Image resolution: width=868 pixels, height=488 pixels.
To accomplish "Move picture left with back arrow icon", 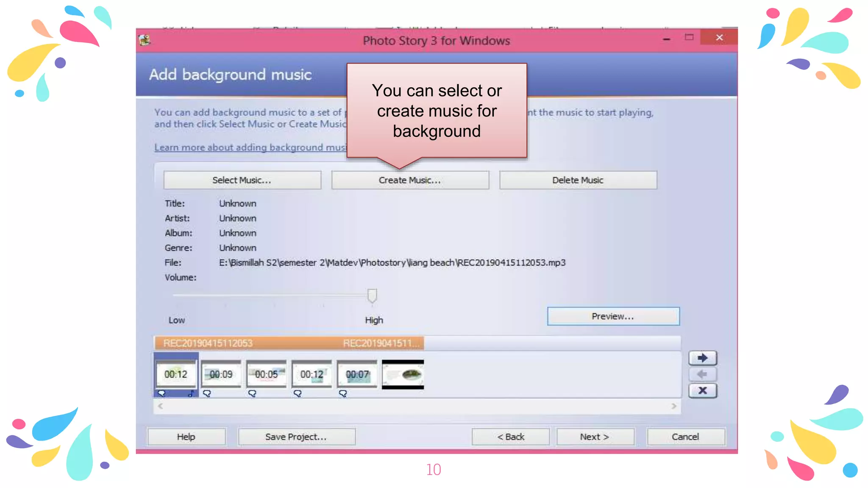I will tap(702, 374).
